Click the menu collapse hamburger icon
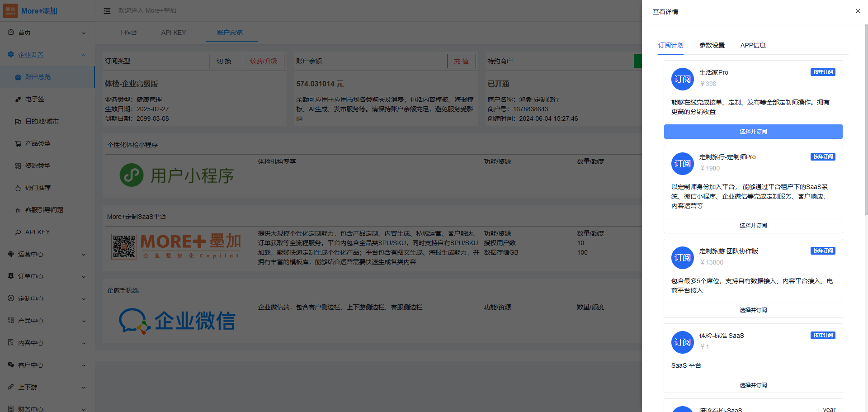Image resolution: width=868 pixels, height=412 pixels. pyautogui.click(x=107, y=11)
